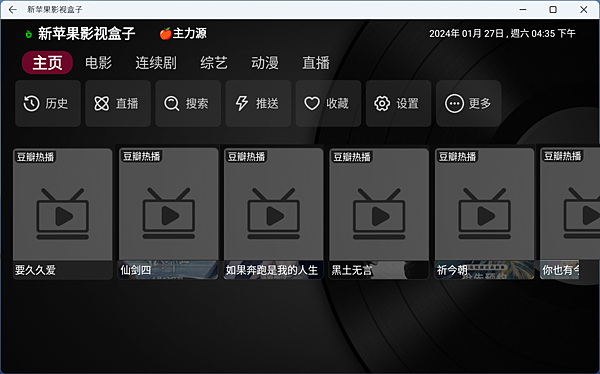Click 豆瓣热播 badge on 仙剑四 card
The width and height of the screenshot is (600, 374).
pyautogui.click(x=141, y=156)
